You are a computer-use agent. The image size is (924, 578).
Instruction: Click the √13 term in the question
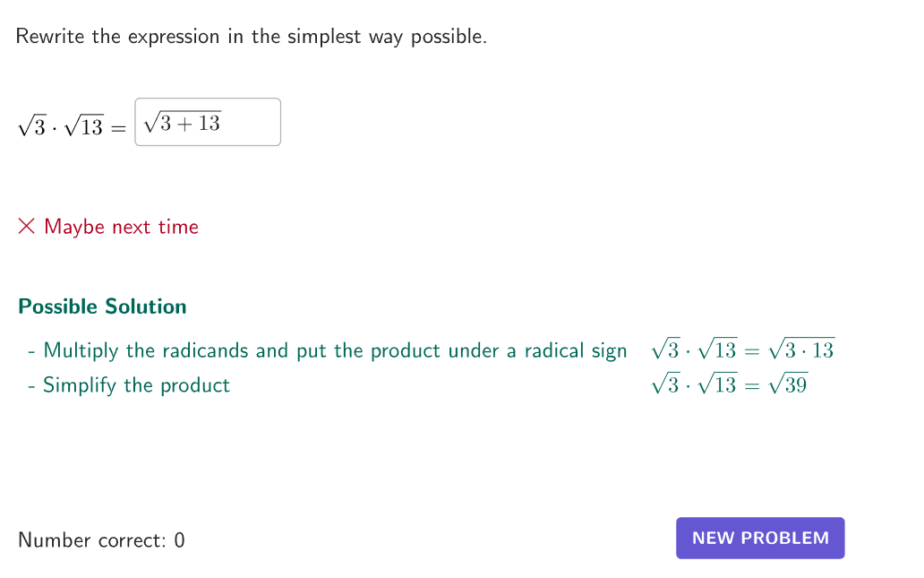coord(85,127)
